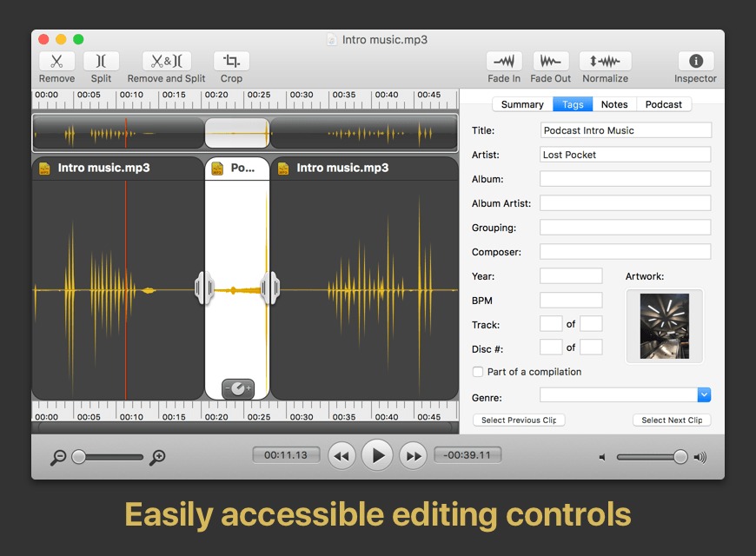This screenshot has width=756, height=556.
Task: Select the Split tool icon
Action: pos(101,62)
